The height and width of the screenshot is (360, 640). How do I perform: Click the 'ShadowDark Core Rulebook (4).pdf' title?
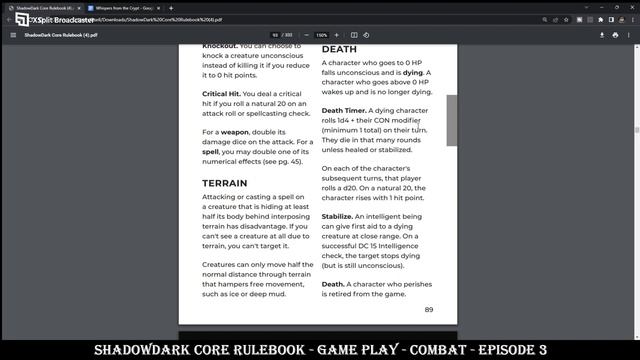[61, 35]
